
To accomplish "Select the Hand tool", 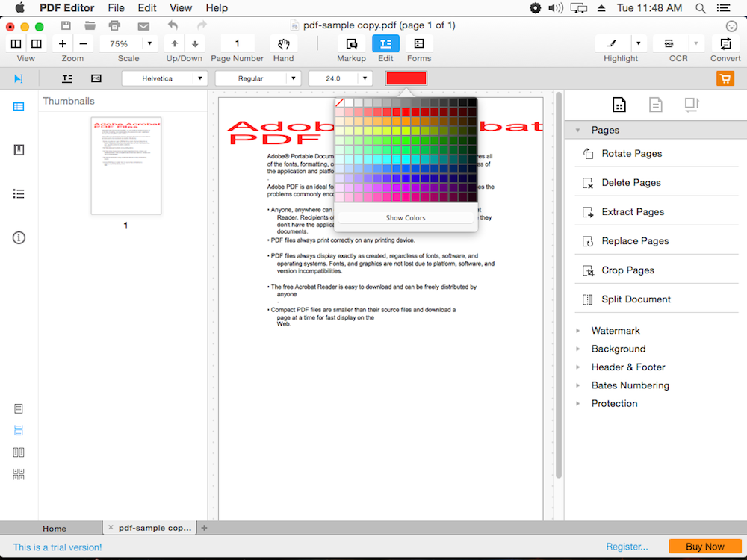I will point(283,44).
